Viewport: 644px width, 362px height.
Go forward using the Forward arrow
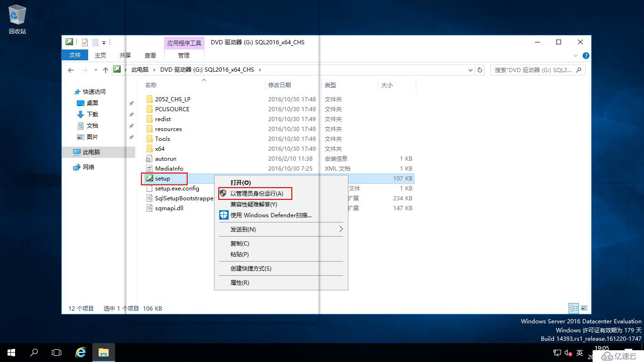[85, 70]
